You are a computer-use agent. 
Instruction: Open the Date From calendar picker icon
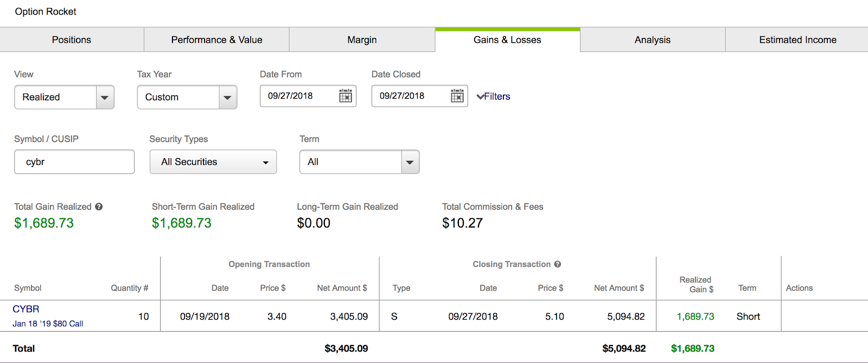[x=346, y=96]
